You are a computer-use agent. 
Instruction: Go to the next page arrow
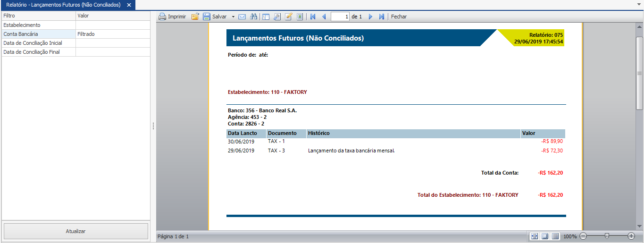[x=370, y=17]
